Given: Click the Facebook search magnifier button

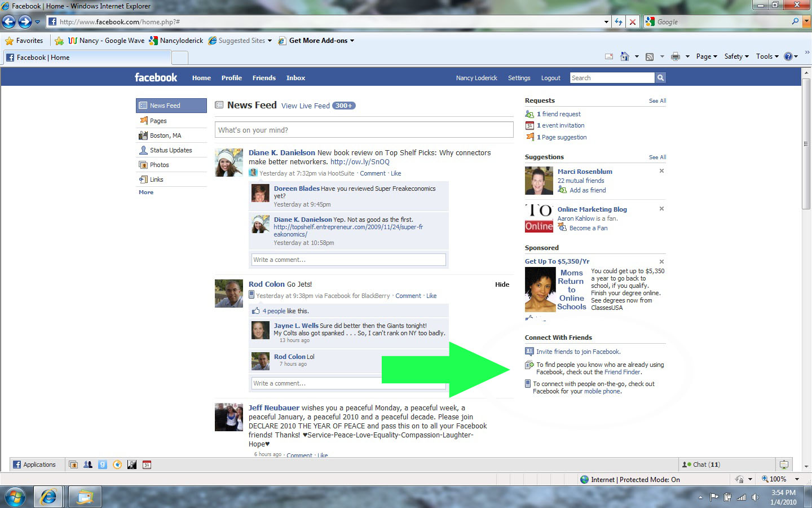Looking at the screenshot, I should coord(660,78).
